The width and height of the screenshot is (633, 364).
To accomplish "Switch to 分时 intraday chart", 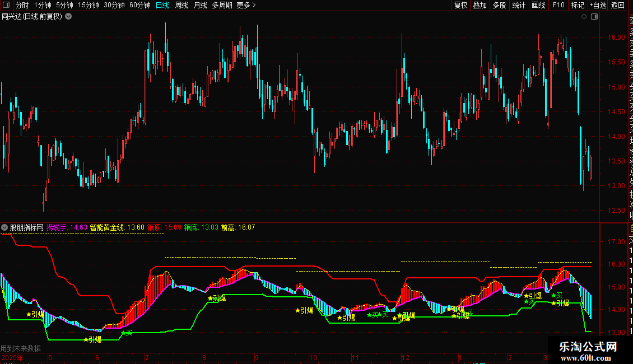I will 22,5.
